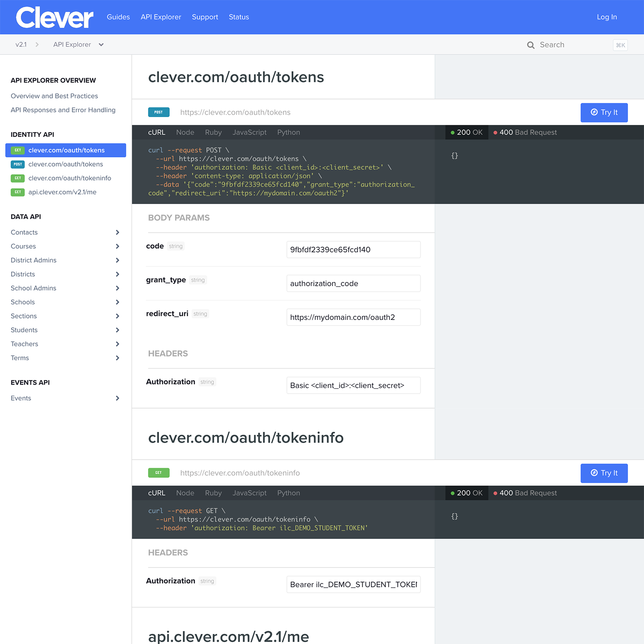Screen dimensions: 644x644
Task: Select Ruby tab for oauth/tokens code sample
Action: tap(213, 132)
